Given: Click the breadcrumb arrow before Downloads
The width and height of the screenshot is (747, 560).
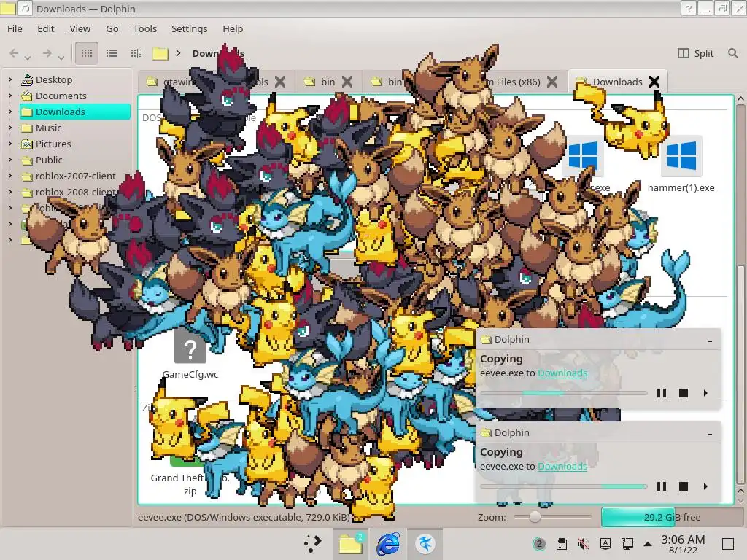Looking at the screenshot, I should click(x=178, y=52).
